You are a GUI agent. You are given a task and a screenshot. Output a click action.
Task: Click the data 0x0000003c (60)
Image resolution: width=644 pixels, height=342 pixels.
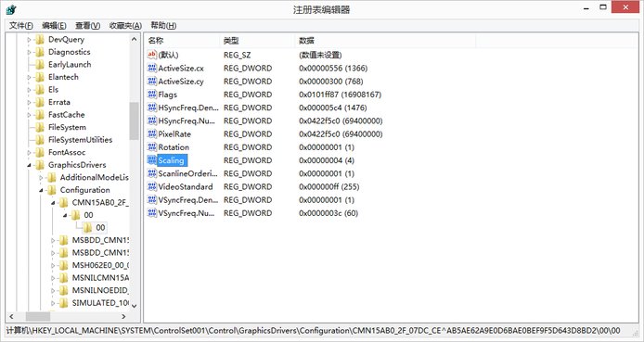328,213
